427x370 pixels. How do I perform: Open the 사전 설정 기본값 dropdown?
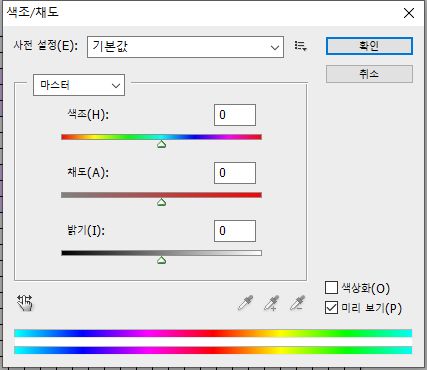185,47
